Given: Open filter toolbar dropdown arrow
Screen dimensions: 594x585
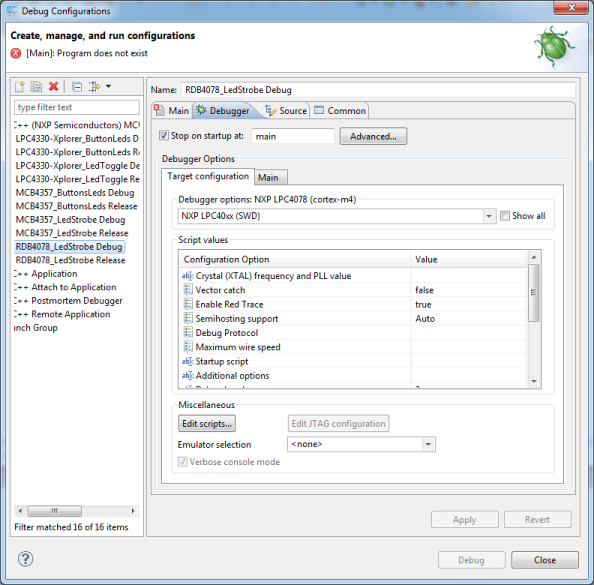Looking at the screenshot, I should [108, 86].
